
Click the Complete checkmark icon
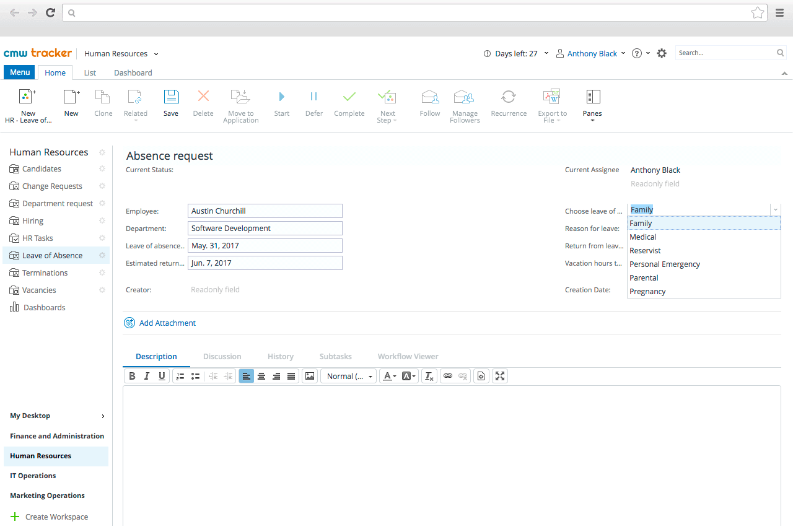(349, 97)
